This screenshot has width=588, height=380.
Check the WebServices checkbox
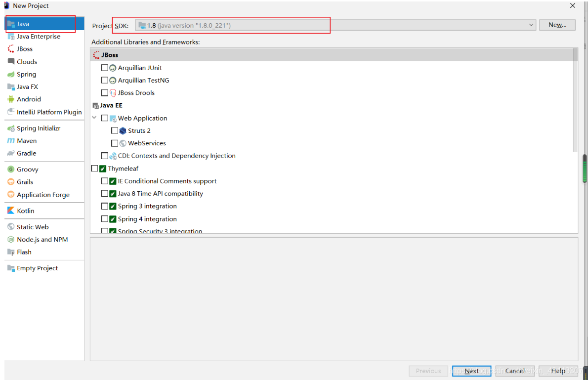(115, 143)
